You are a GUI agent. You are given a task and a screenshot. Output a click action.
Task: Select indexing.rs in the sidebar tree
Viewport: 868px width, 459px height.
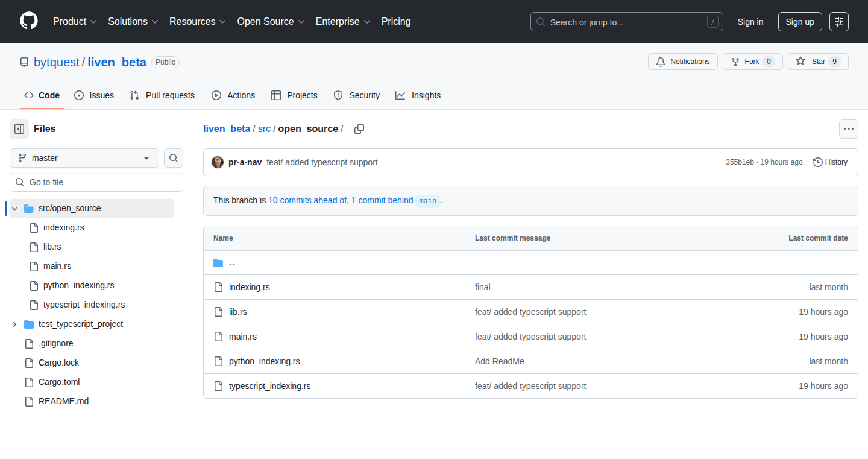click(64, 227)
